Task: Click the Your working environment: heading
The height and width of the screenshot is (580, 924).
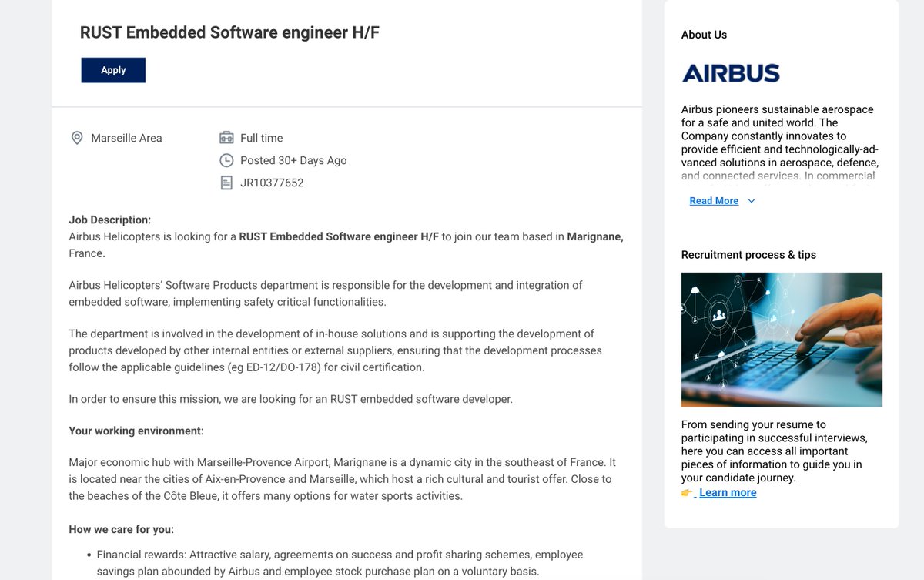Action: [x=136, y=431]
